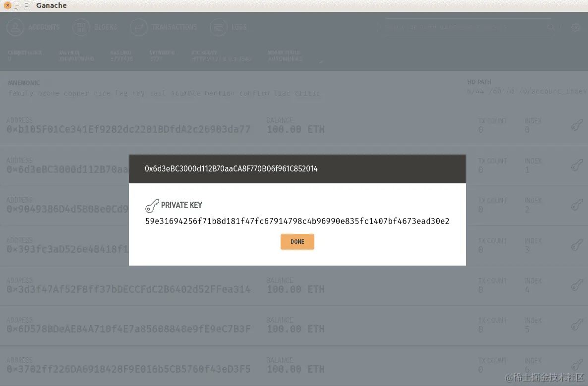This screenshot has height=386, width=588.
Task: Show private key for index 5 account
Action: (577, 325)
